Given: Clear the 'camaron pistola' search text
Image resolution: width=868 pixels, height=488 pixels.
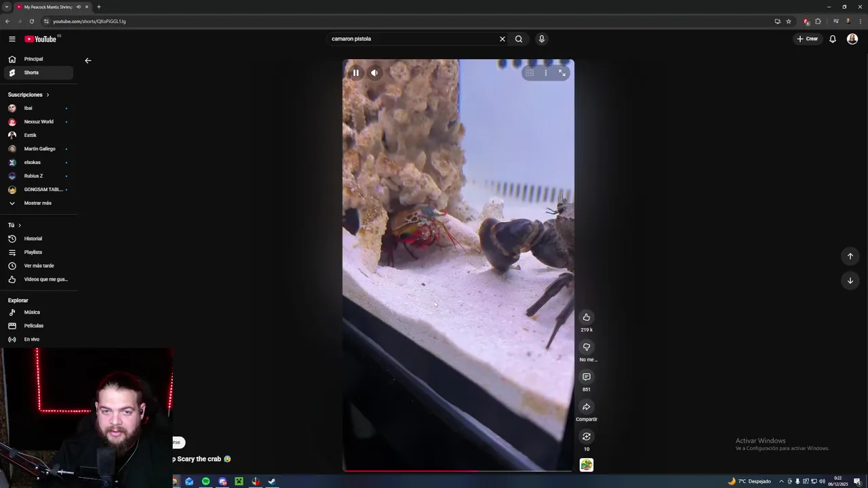Looking at the screenshot, I should tap(502, 39).
